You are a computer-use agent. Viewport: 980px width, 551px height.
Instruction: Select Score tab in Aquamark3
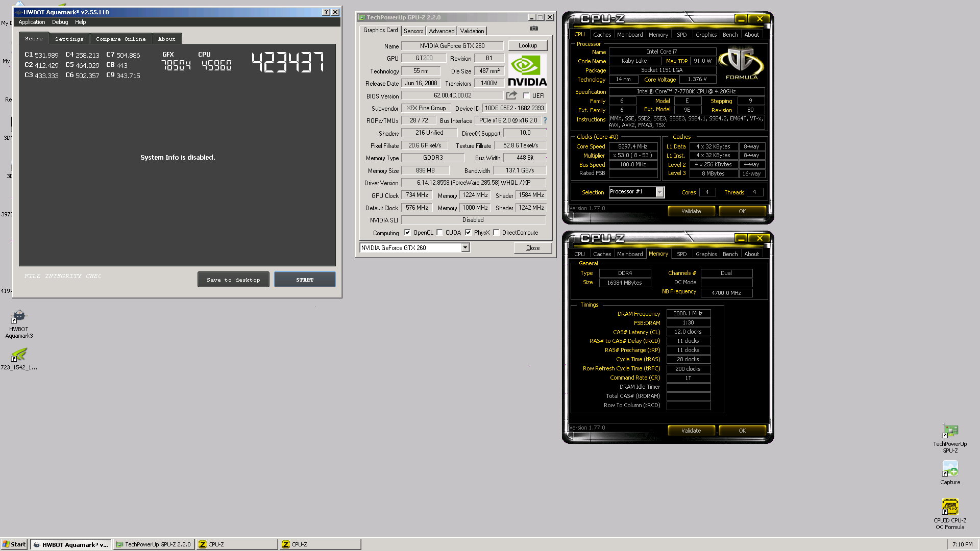click(34, 38)
